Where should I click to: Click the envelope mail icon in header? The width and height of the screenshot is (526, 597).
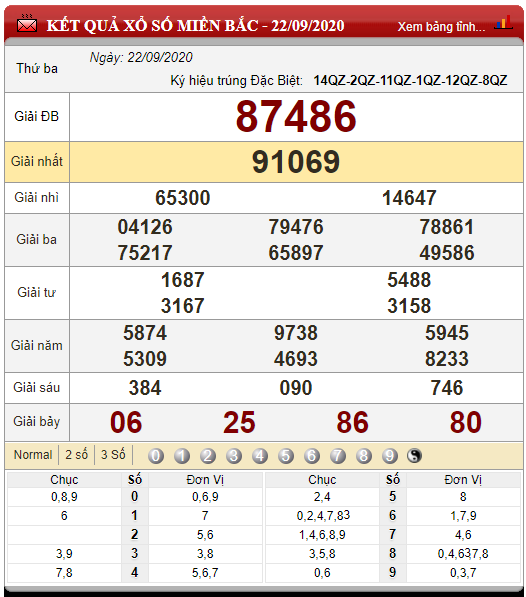point(27,24)
